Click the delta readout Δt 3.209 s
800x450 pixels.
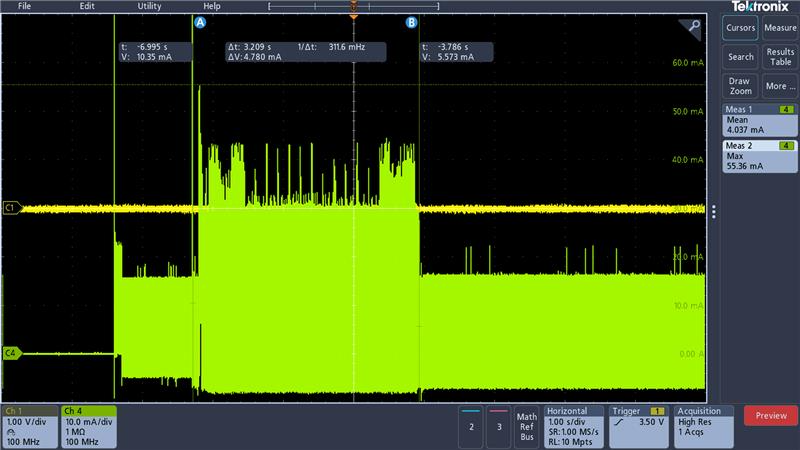tap(306, 52)
